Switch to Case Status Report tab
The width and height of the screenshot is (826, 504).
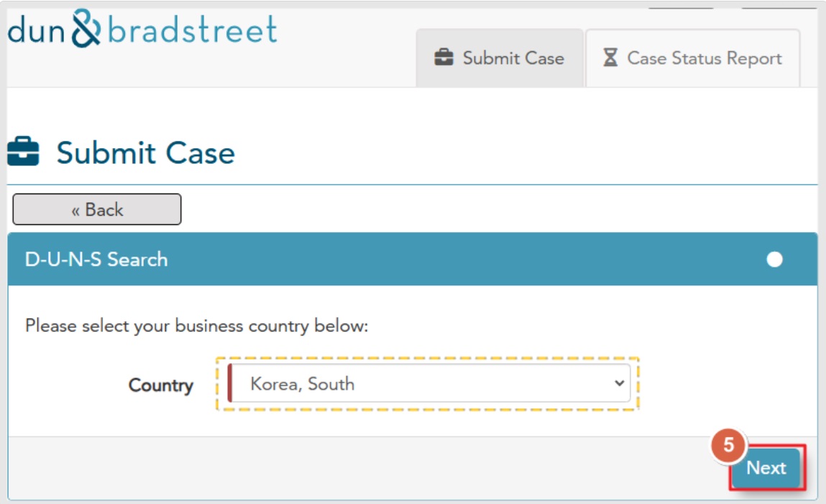point(693,58)
